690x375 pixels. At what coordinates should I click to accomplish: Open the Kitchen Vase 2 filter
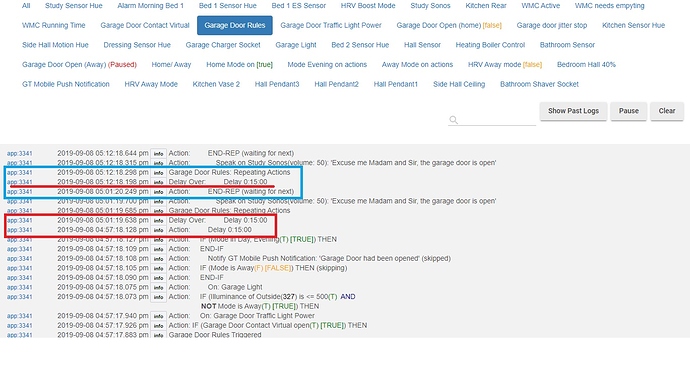tap(216, 84)
